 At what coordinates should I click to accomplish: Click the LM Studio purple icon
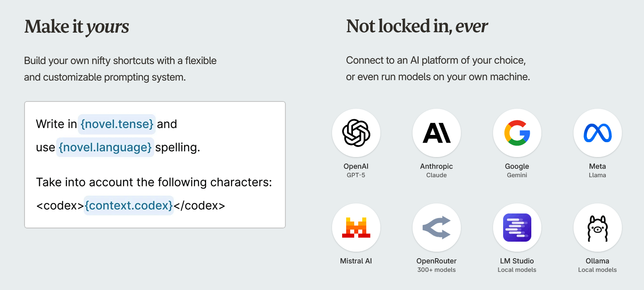pyautogui.click(x=517, y=228)
